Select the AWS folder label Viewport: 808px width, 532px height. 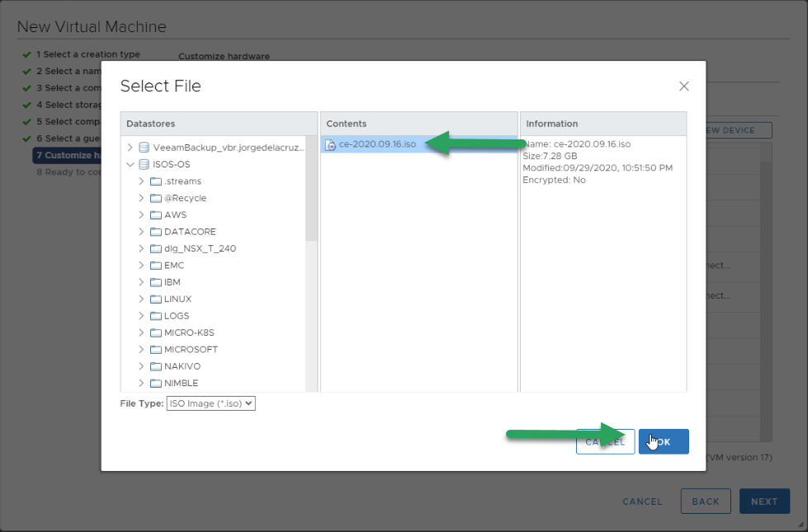pos(175,214)
